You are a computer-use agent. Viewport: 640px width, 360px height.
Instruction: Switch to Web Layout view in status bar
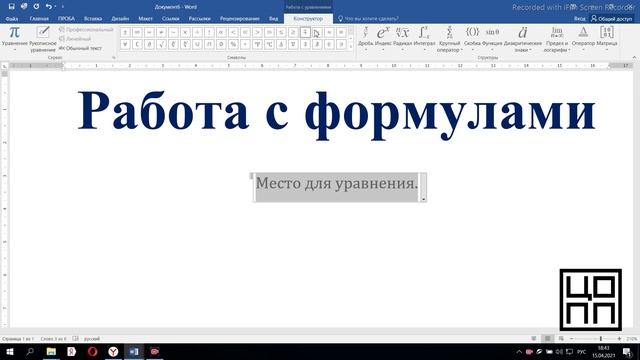561,339
